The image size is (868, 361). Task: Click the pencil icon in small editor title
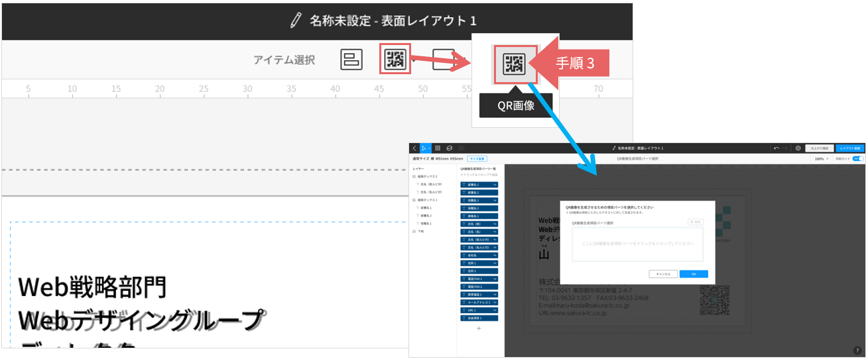[614, 148]
